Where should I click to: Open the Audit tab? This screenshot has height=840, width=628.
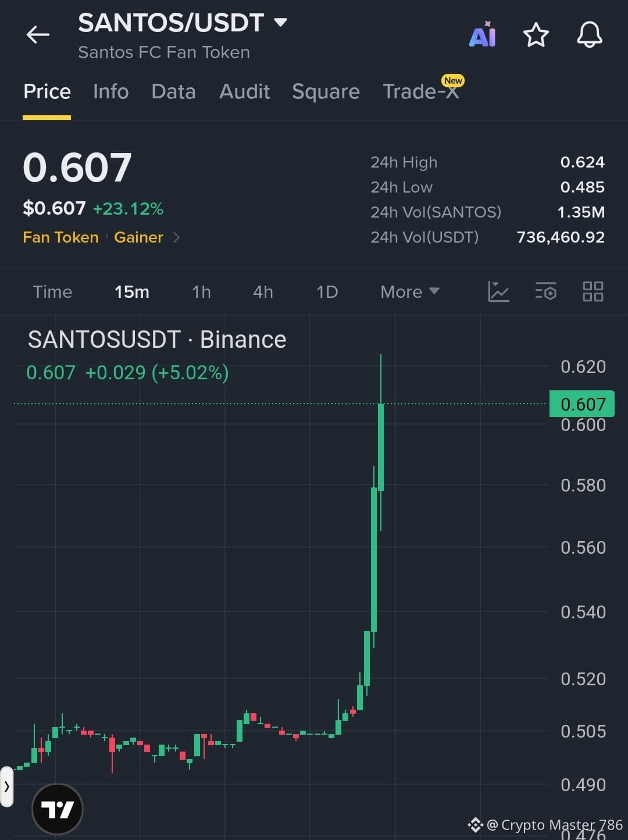point(245,92)
